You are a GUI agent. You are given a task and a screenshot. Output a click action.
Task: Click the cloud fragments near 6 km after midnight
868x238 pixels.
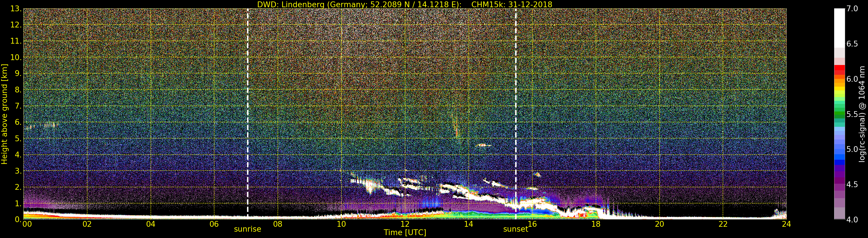tap(42, 126)
